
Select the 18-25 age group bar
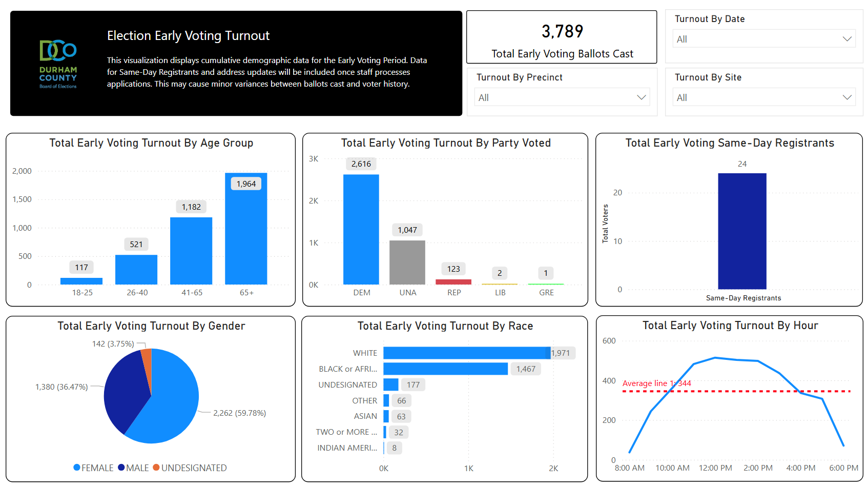click(81, 281)
